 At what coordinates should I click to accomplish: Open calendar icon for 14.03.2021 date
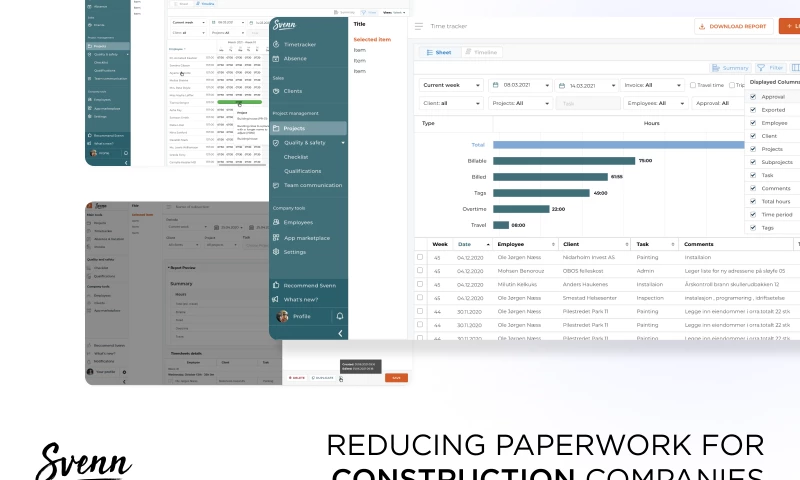click(x=562, y=86)
